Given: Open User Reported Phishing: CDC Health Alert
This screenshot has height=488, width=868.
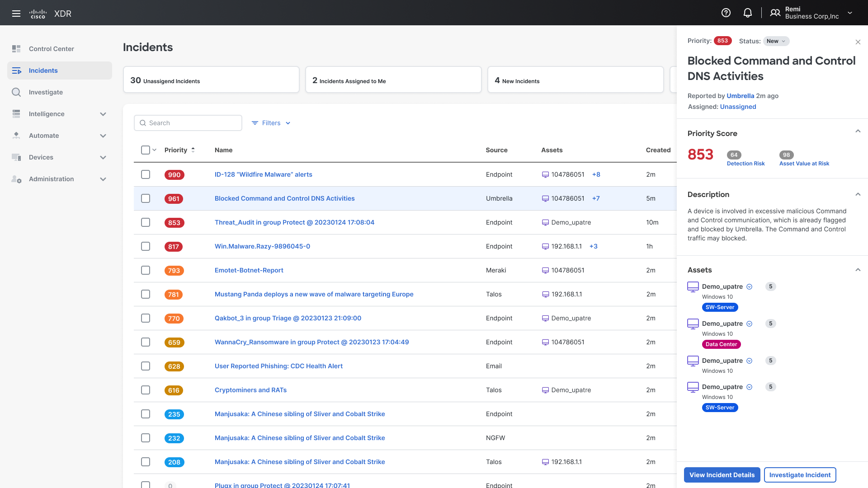Looking at the screenshot, I should 278,366.
